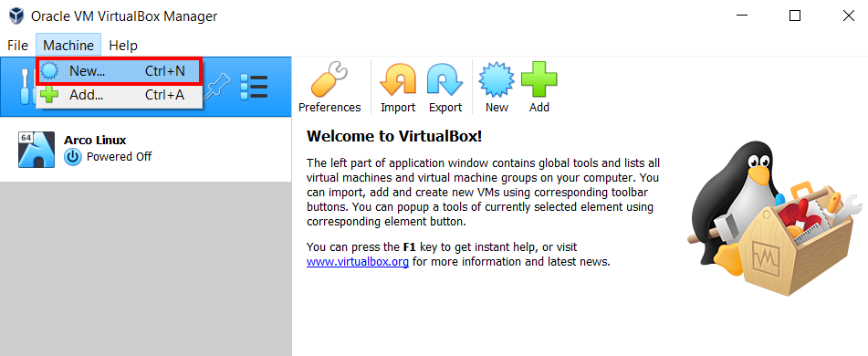
Task: Select the Arco Linux virtual machine
Action: click(x=146, y=150)
